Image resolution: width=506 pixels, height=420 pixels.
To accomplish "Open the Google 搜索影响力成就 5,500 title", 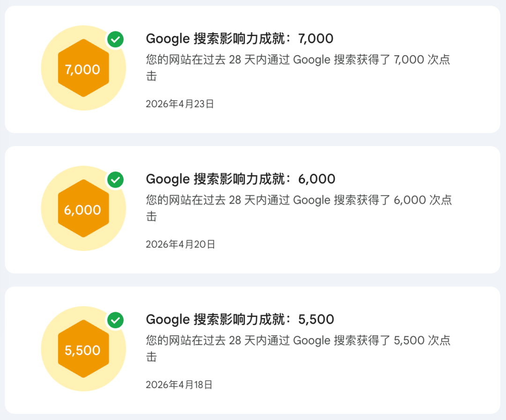I will click(240, 319).
